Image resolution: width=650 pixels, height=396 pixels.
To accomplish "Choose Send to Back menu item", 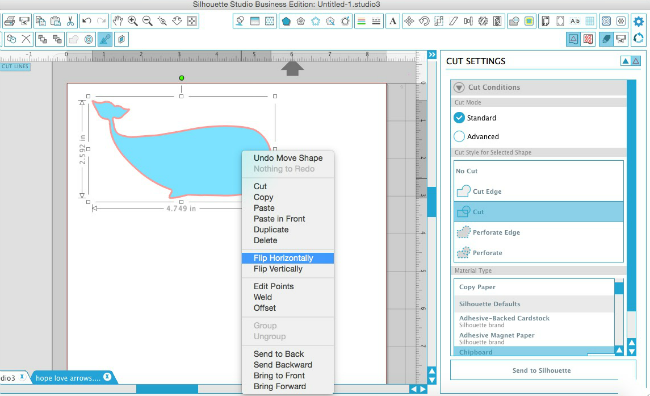I will pos(288,354).
